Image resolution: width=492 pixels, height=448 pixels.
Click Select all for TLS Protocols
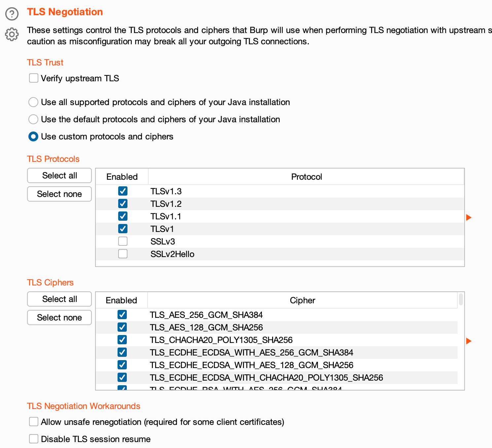point(59,175)
